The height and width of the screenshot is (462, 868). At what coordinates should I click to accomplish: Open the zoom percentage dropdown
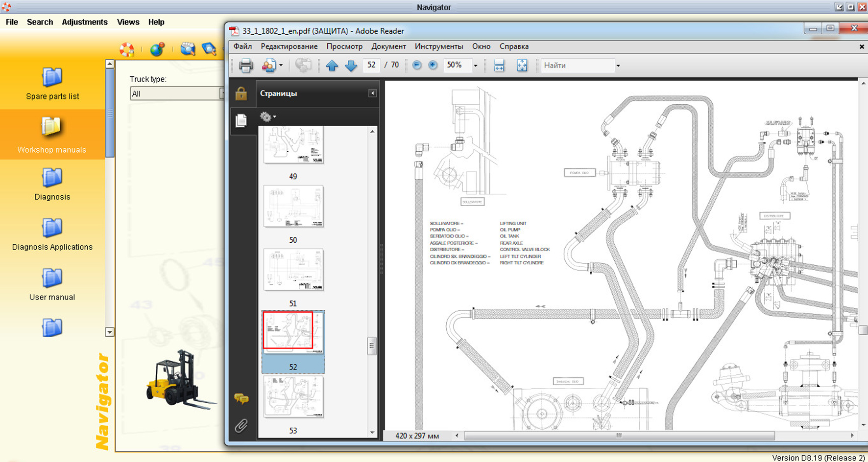point(475,66)
